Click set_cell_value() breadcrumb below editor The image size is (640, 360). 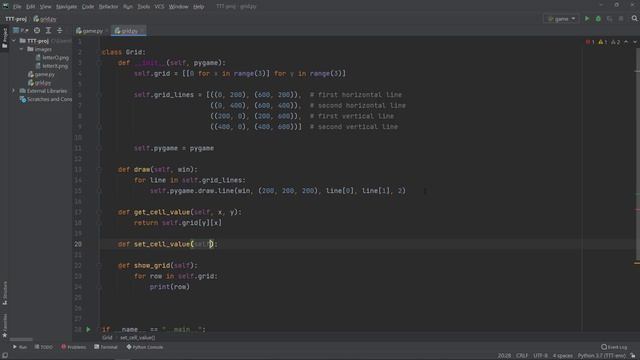138,338
